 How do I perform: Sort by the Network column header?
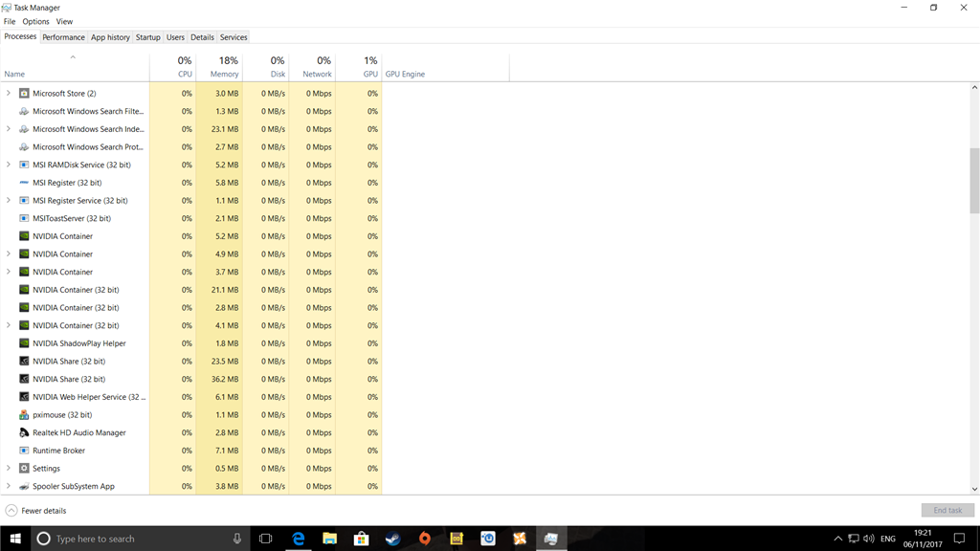[x=313, y=67]
